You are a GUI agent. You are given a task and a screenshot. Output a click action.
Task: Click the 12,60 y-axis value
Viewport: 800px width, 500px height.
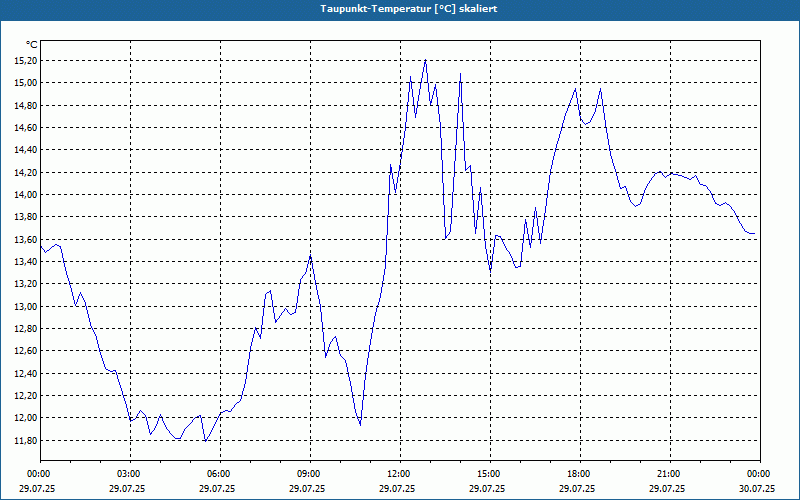click(x=26, y=351)
